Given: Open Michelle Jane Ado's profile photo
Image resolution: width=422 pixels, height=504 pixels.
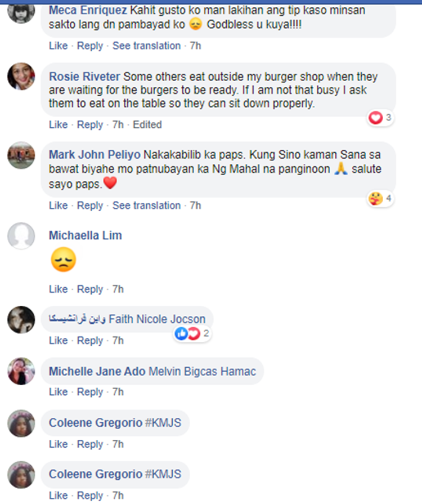Looking at the screenshot, I should pos(21,371).
